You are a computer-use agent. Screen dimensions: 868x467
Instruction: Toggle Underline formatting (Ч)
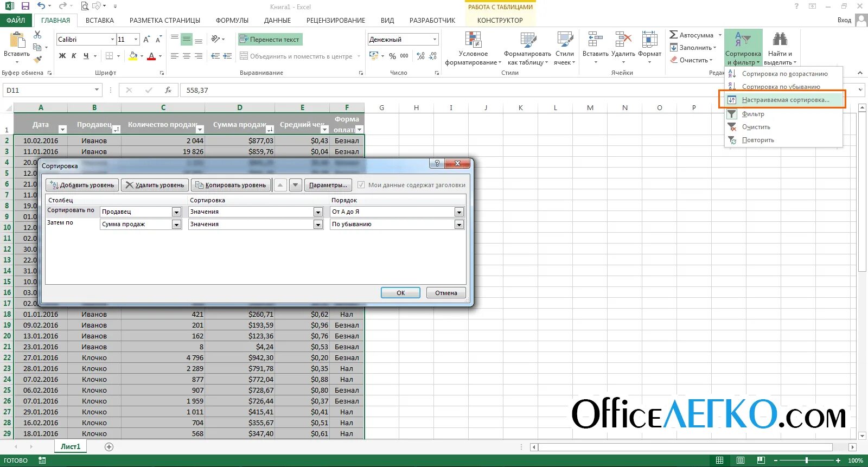[86, 56]
